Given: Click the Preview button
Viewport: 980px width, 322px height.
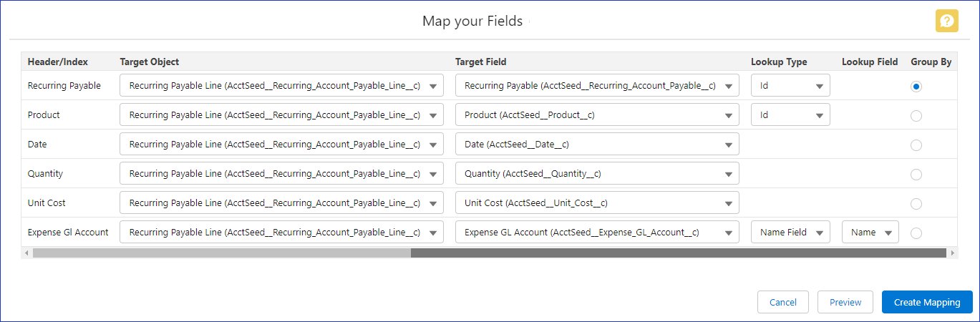Looking at the screenshot, I should pos(845,302).
